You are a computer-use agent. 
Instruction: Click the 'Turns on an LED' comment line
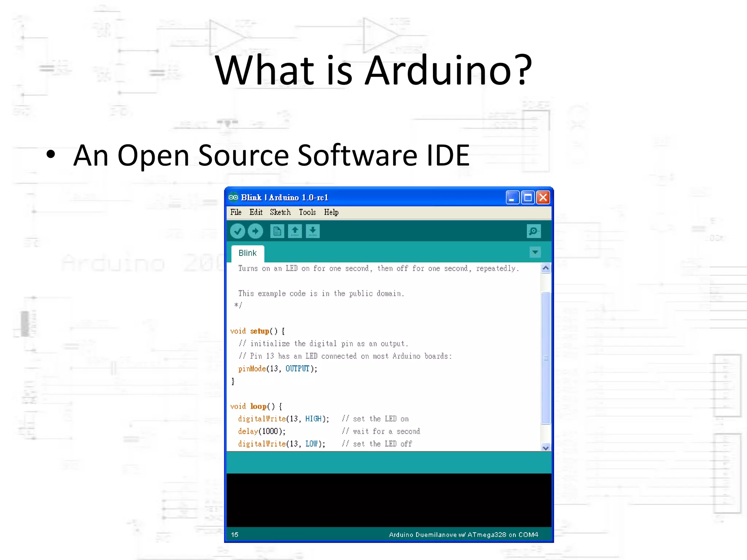coord(378,268)
